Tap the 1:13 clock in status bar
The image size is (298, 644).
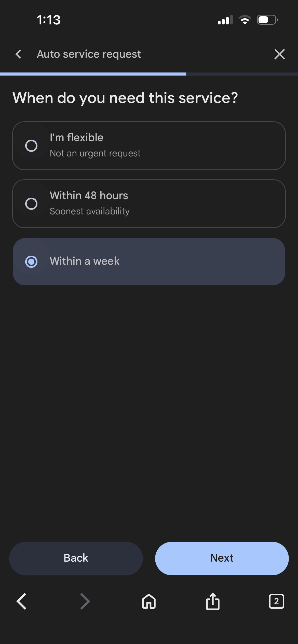[49, 20]
